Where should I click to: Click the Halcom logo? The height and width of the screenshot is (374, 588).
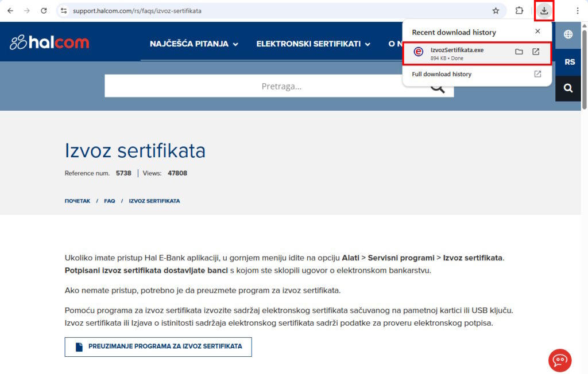point(49,42)
